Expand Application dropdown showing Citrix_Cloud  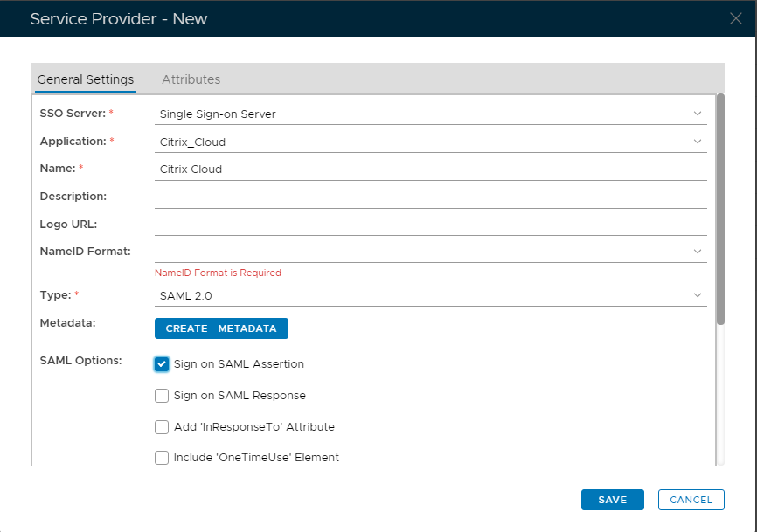(420, 142)
